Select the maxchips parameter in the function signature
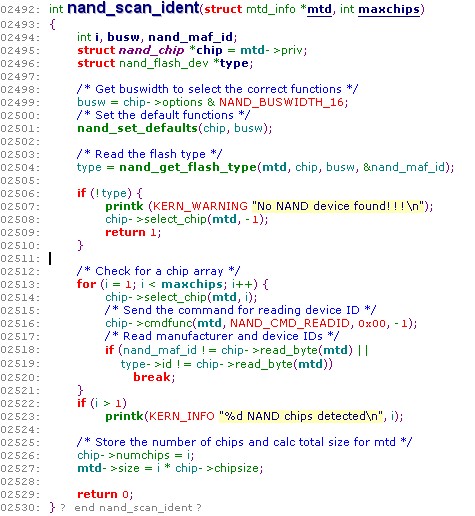Image resolution: width=475 pixels, height=516 pixels. (389, 9)
